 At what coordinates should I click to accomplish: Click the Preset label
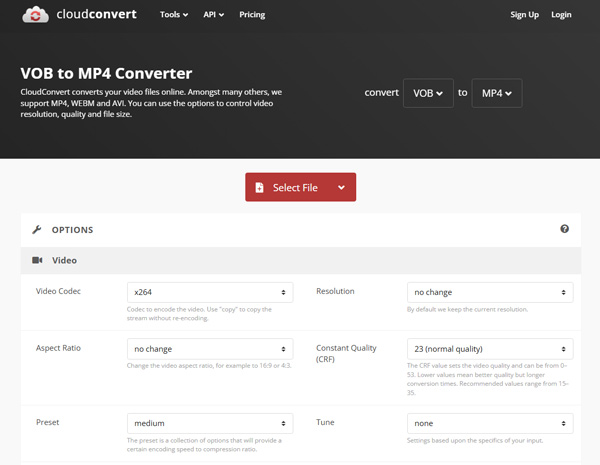pyautogui.click(x=47, y=422)
